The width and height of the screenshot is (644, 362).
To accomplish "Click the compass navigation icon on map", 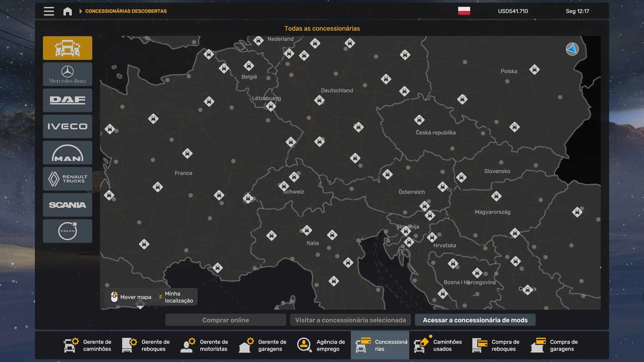I will pyautogui.click(x=572, y=49).
